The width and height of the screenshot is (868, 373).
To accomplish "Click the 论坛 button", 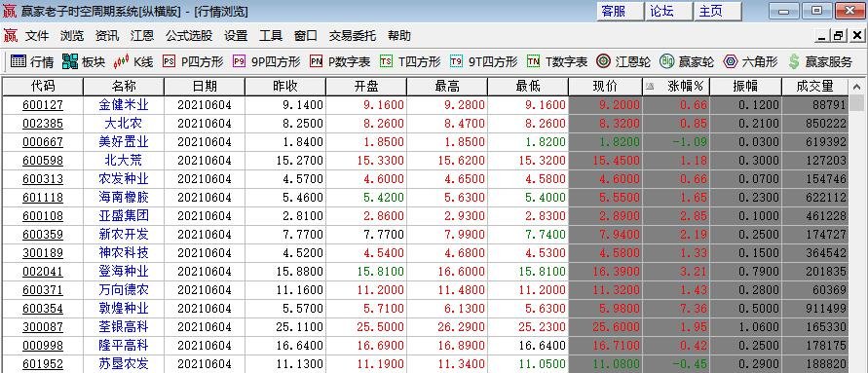I will coord(669,11).
